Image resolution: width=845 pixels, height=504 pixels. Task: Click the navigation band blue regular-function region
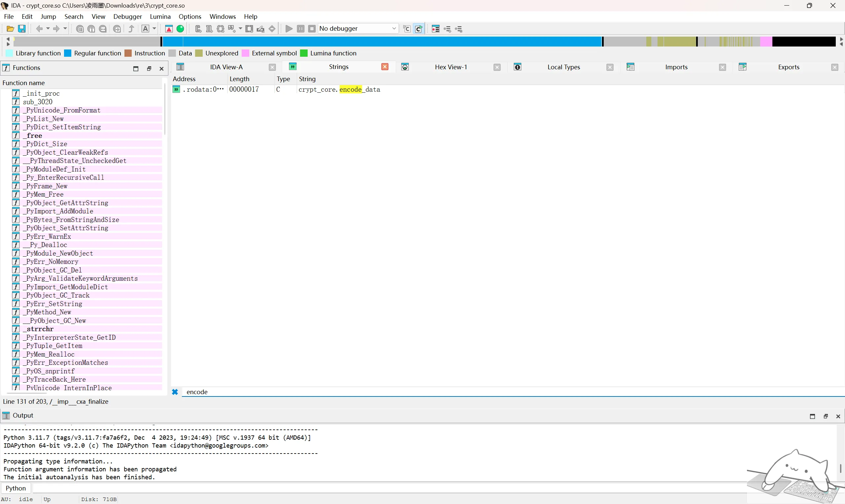tap(382, 42)
